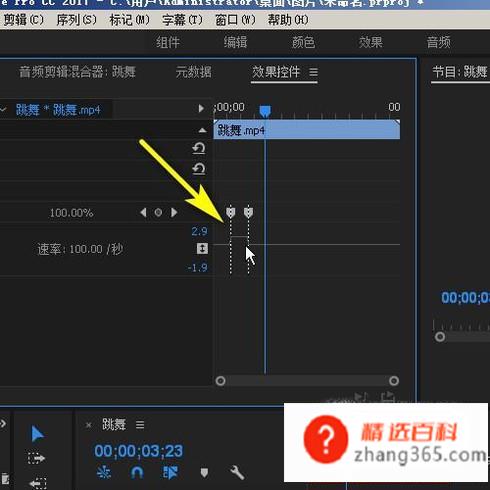Screen dimensions: 490x490
Task: Click the left zoom scrollbar handle
Action: pyautogui.click(x=220, y=381)
